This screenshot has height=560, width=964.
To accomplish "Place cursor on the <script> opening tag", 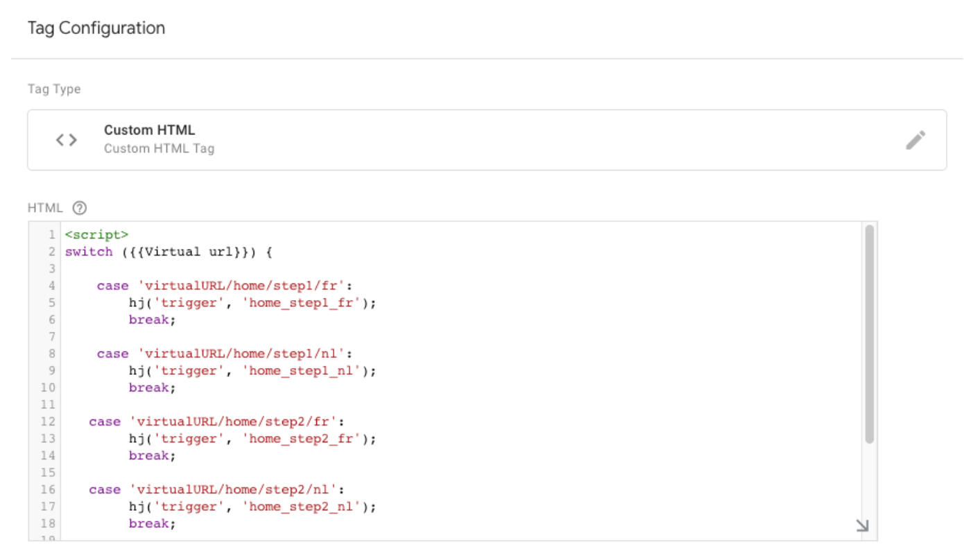I will click(97, 235).
